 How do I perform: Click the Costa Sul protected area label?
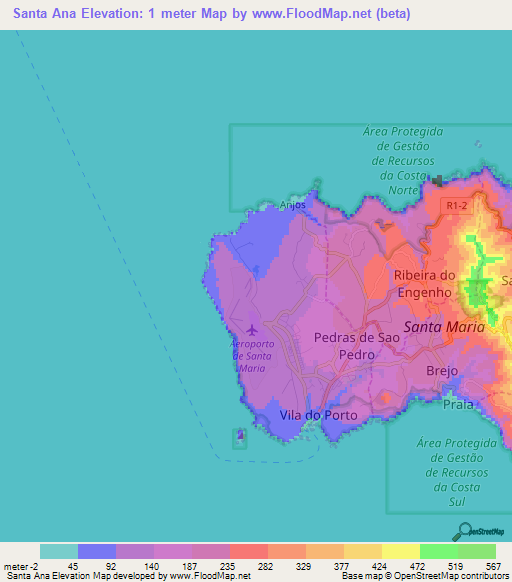457,472
